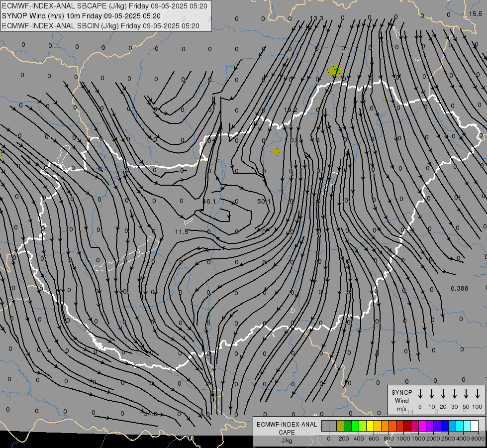Click the 100 m/s wind arrow in legend

[478, 394]
